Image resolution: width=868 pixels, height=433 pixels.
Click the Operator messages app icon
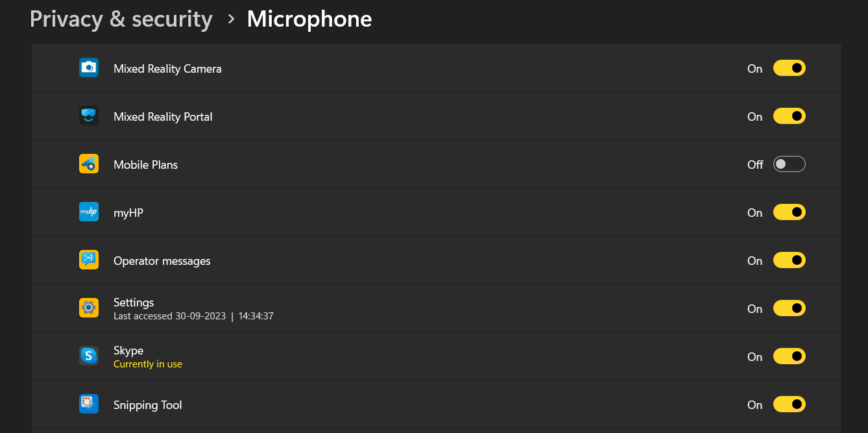[89, 260]
